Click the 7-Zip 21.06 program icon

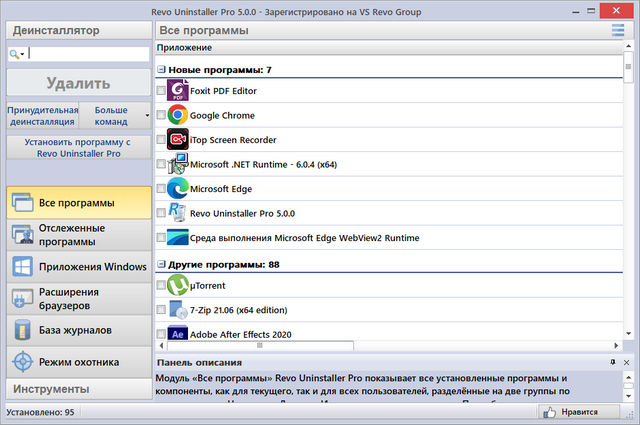(x=177, y=310)
